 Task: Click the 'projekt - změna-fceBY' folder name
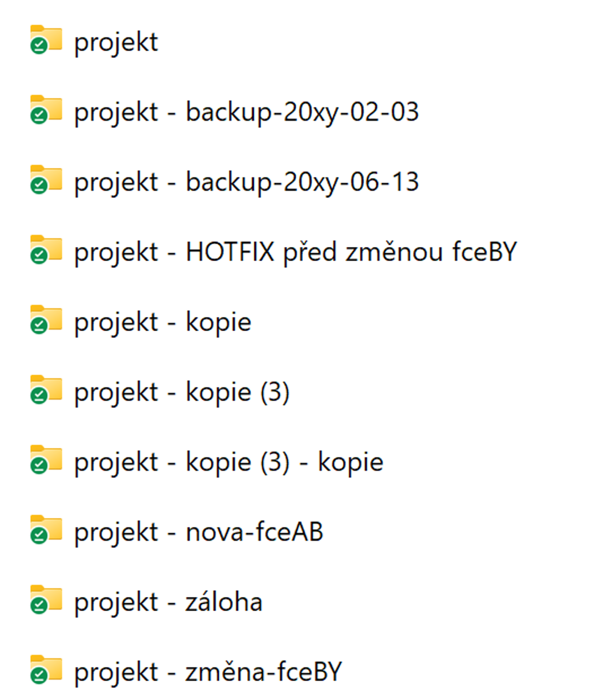pos(208,673)
